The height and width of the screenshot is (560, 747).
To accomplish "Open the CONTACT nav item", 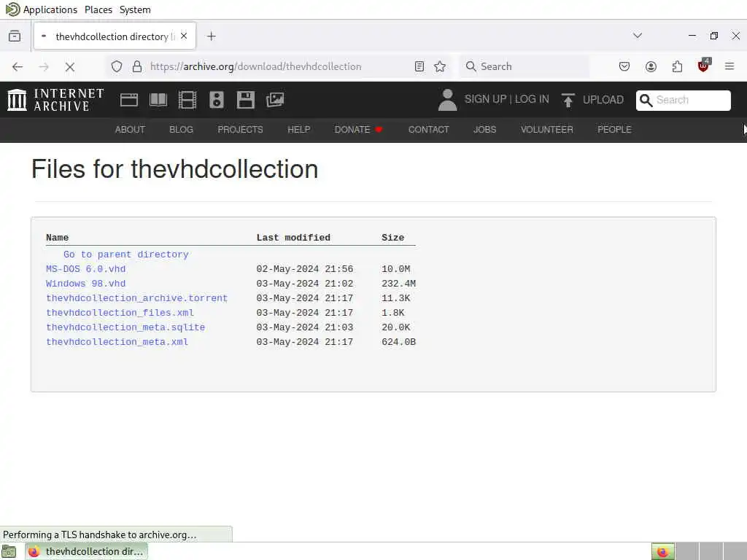I will coord(428,130).
